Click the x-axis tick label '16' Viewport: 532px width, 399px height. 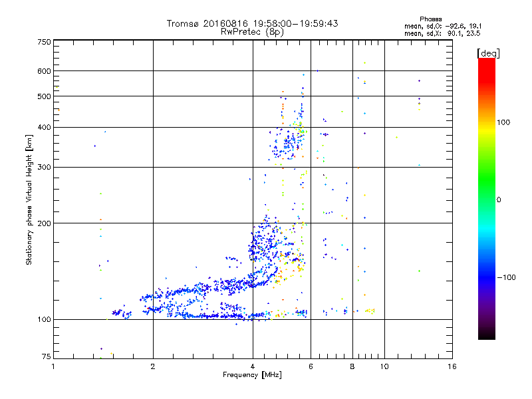452,366
